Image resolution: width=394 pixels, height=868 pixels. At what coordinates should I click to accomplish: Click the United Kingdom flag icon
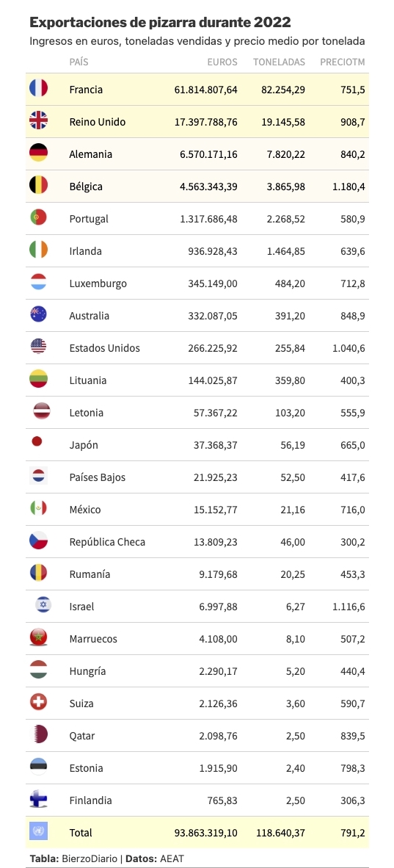(38, 120)
